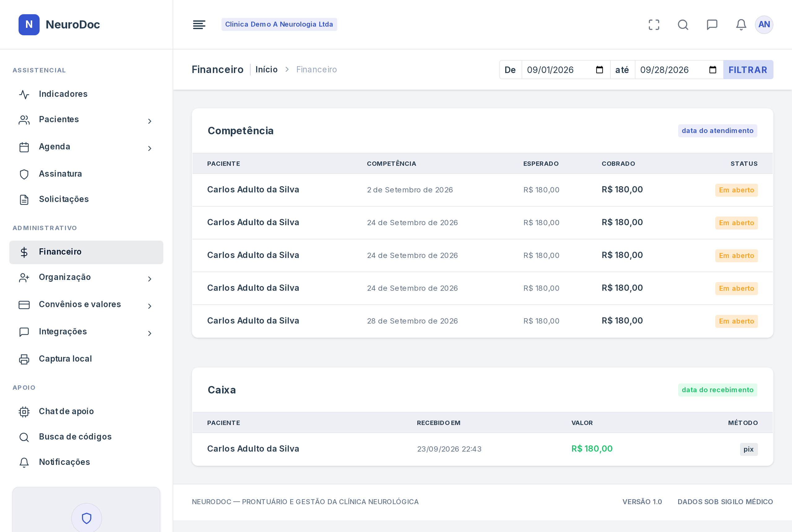792x532 pixels.
Task: Click the FILTRAR button
Action: [748, 70]
